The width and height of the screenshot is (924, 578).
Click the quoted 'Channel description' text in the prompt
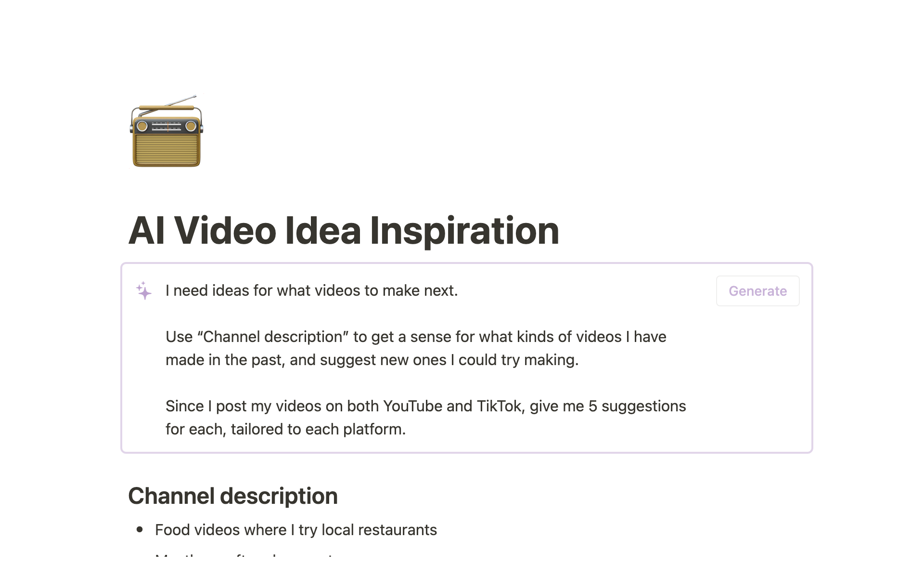click(x=273, y=337)
